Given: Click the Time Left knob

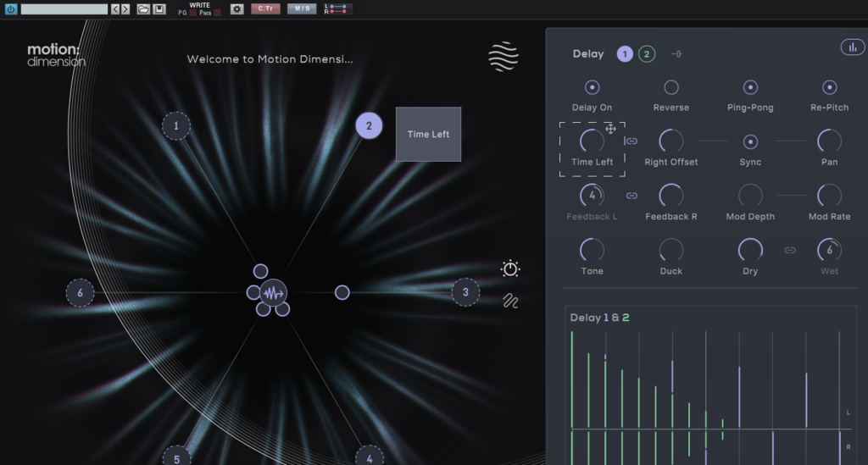Looking at the screenshot, I should click(592, 141).
